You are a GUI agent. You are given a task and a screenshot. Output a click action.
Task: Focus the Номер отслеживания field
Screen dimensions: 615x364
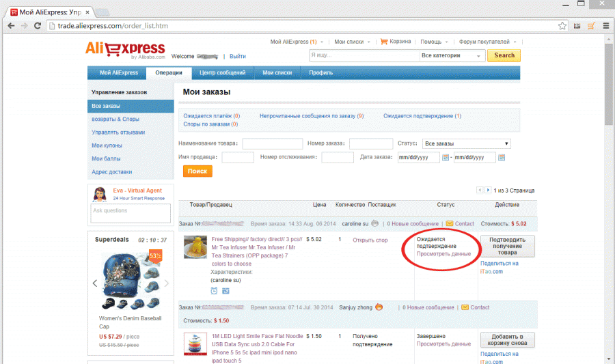338,158
